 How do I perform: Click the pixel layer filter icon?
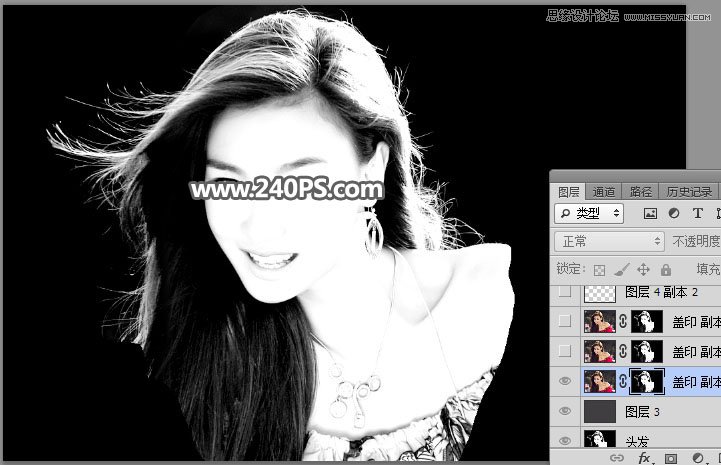click(650, 214)
